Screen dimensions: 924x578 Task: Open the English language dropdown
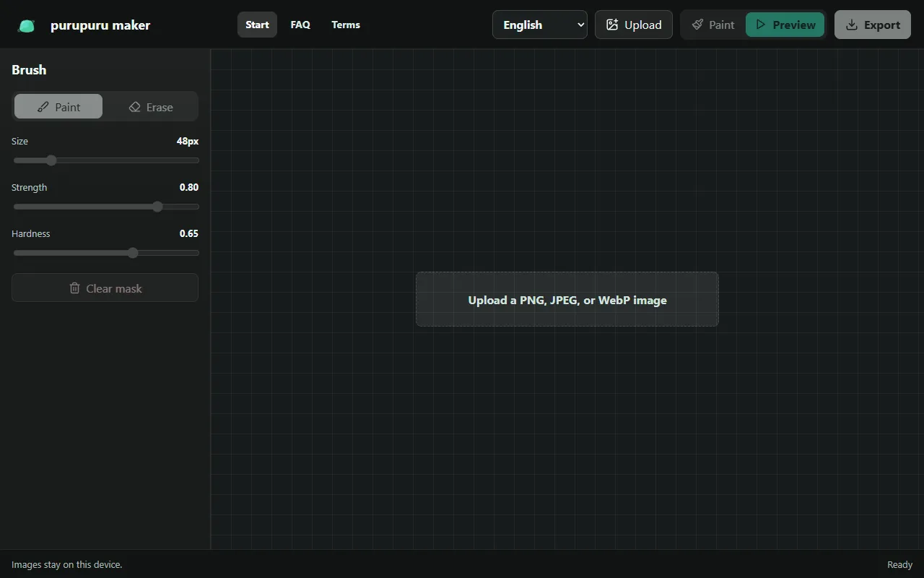pyautogui.click(x=540, y=25)
